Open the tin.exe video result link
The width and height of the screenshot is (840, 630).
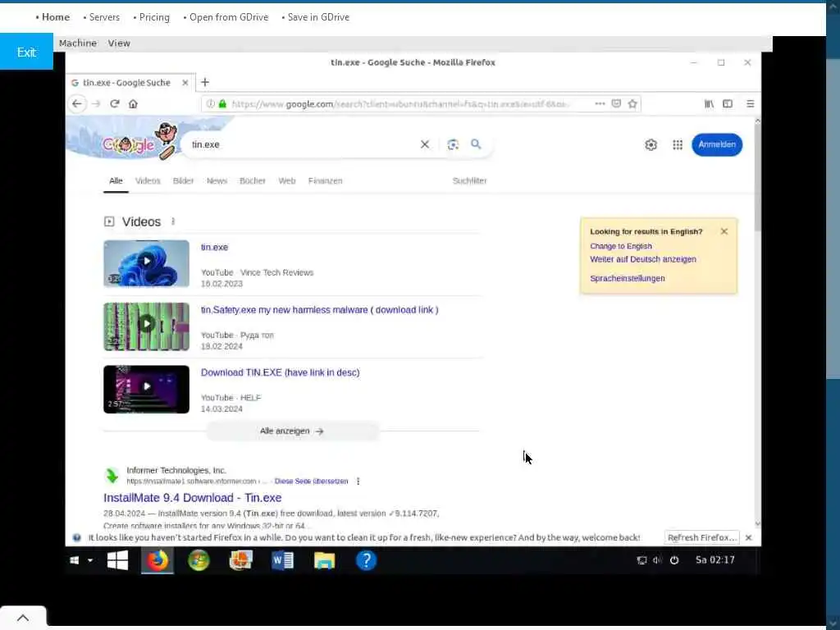pos(214,248)
